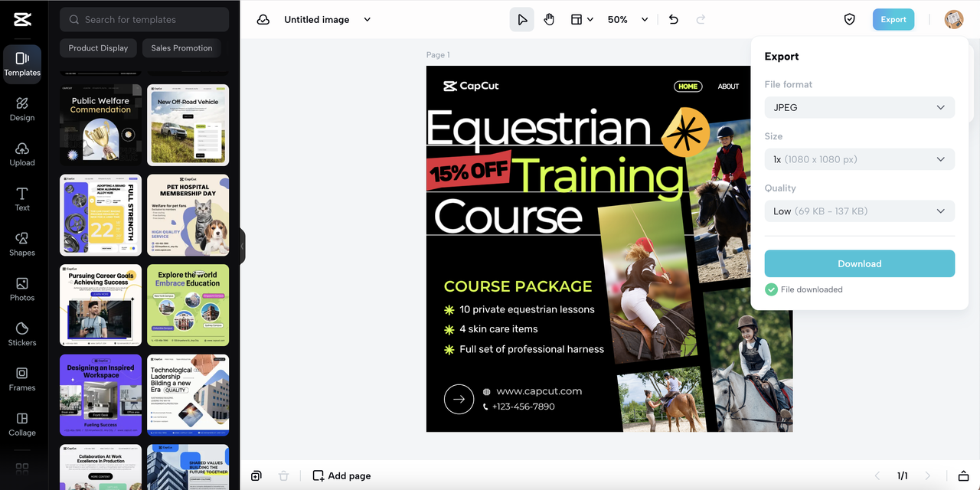
Task: Select '10 private equestrian lessons' text
Action: pyautogui.click(x=527, y=309)
